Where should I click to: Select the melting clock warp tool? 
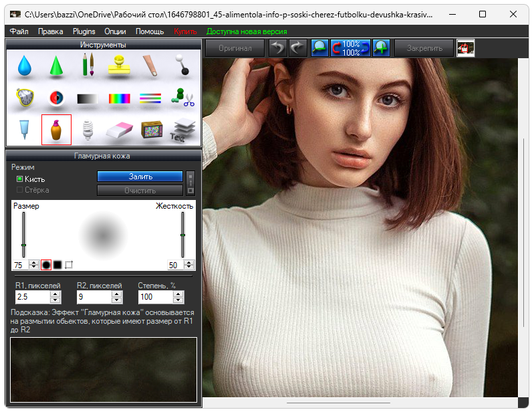pos(25,98)
